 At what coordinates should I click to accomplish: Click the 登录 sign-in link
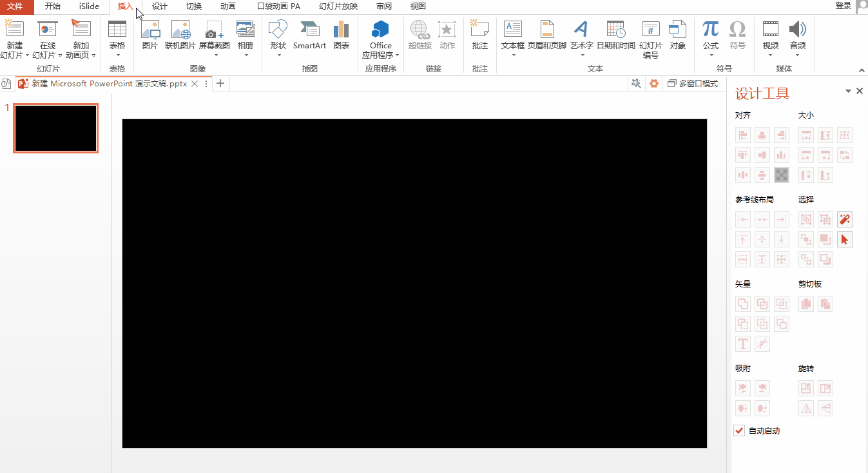pos(843,6)
